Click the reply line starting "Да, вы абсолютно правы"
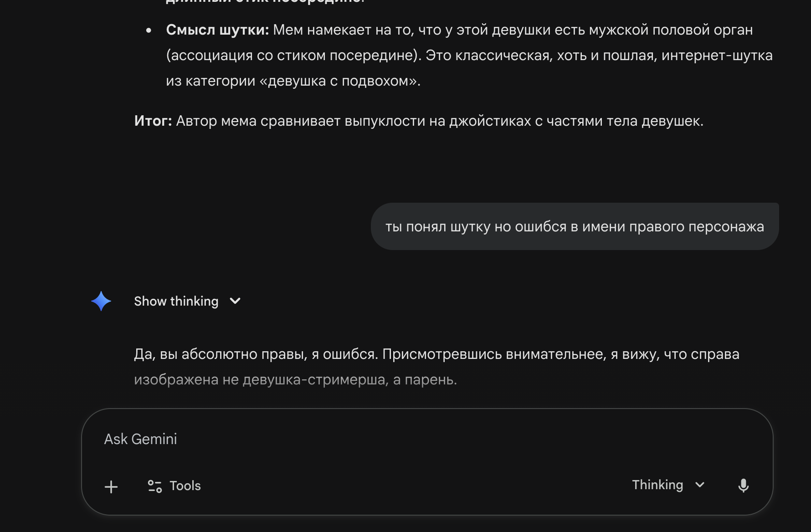 click(436, 354)
